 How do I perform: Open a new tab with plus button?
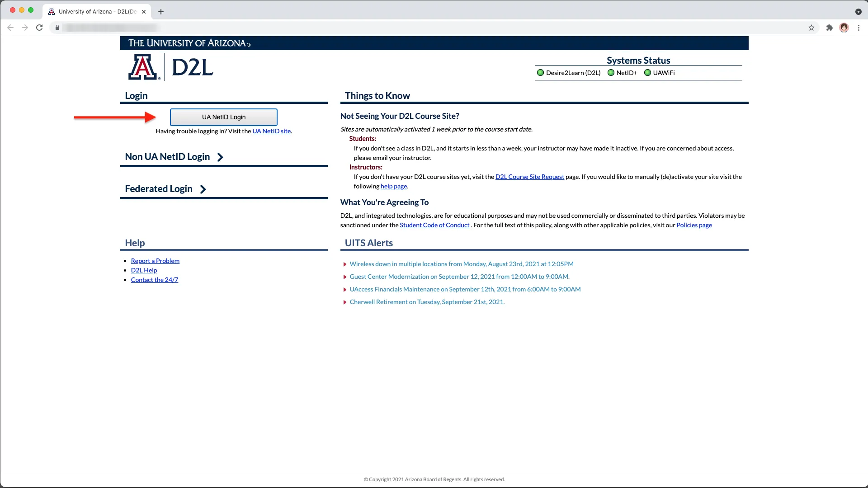(x=161, y=12)
